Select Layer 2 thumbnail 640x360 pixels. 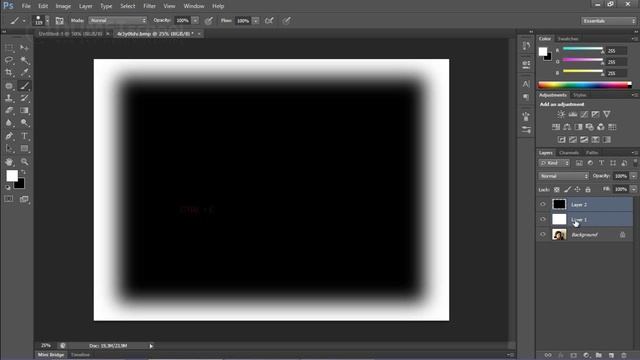tap(559, 204)
